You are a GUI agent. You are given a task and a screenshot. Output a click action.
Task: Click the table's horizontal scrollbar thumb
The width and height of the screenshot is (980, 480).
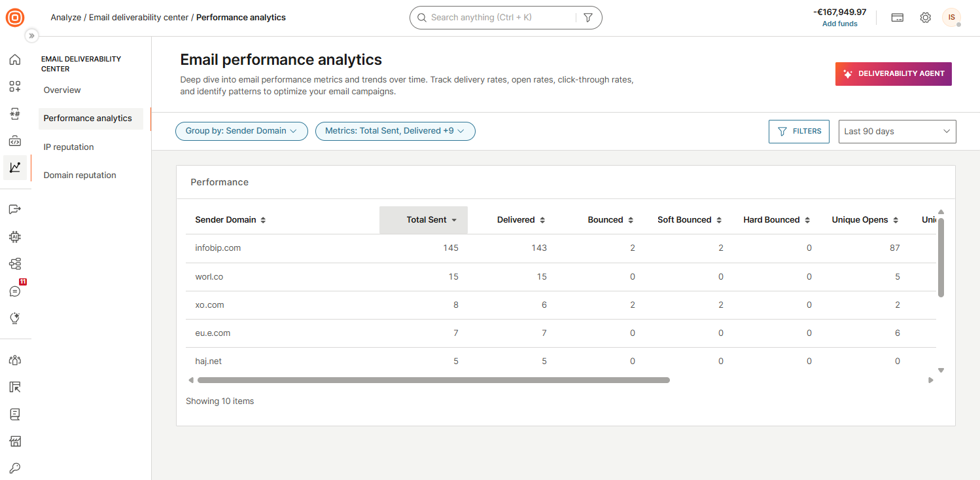point(433,380)
